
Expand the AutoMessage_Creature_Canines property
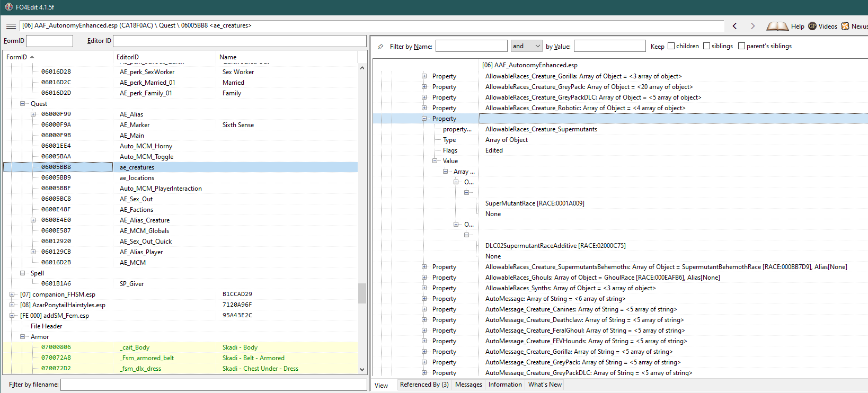(424, 309)
